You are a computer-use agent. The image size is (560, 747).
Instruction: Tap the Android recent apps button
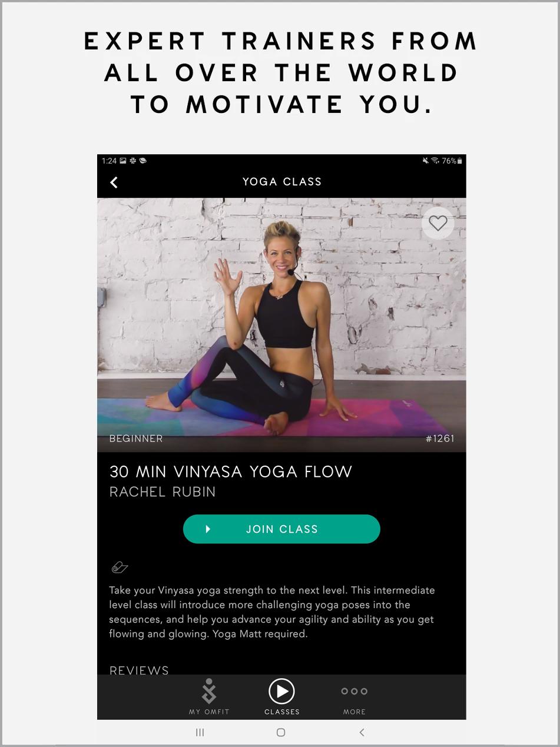[x=200, y=732]
